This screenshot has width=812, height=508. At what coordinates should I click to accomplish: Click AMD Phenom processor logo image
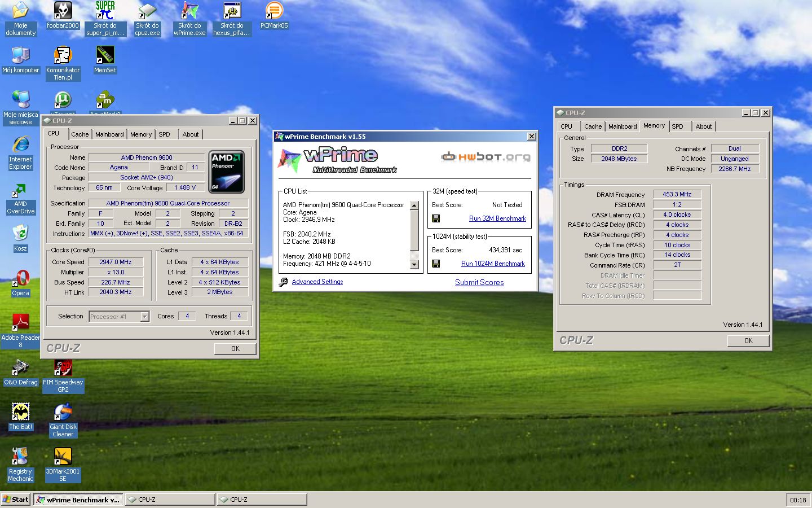(227, 172)
